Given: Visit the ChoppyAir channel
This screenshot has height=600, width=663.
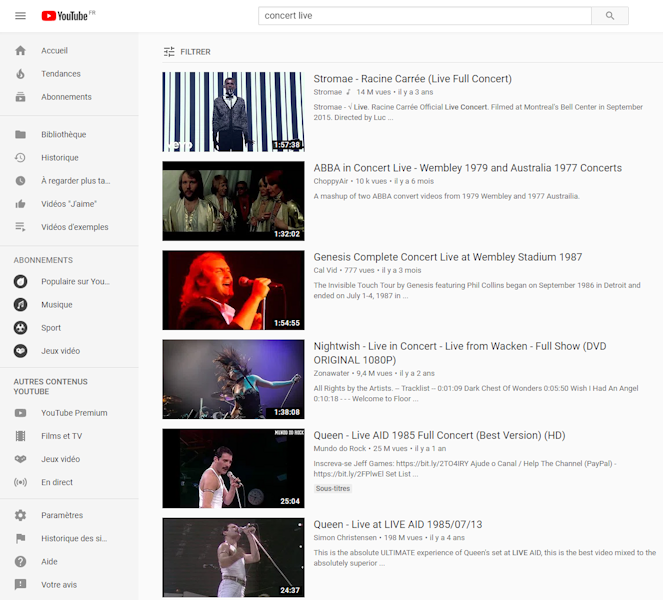Looking at the screenshot, I should pos(331,181).
